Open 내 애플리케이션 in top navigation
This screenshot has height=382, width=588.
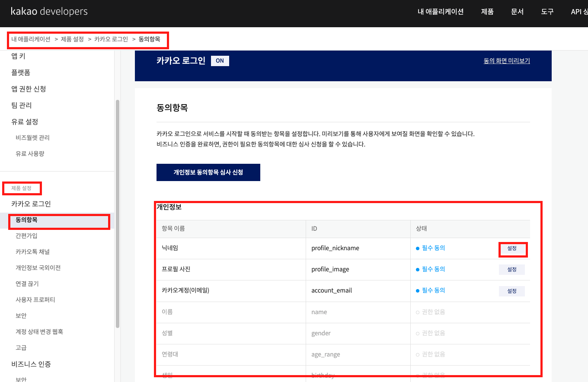pos(441,12)
